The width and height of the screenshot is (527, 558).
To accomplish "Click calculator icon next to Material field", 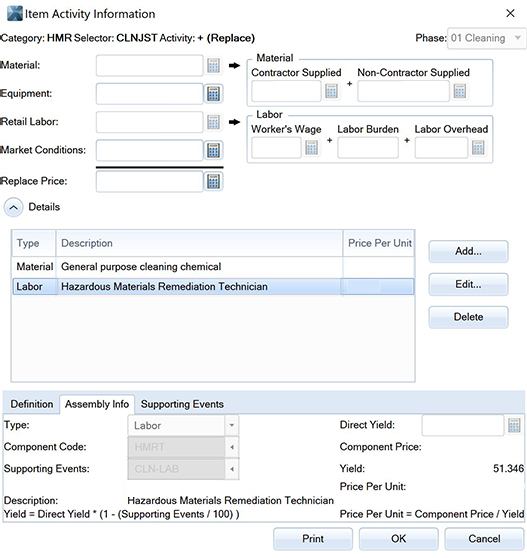I will [x=213, y=65].
